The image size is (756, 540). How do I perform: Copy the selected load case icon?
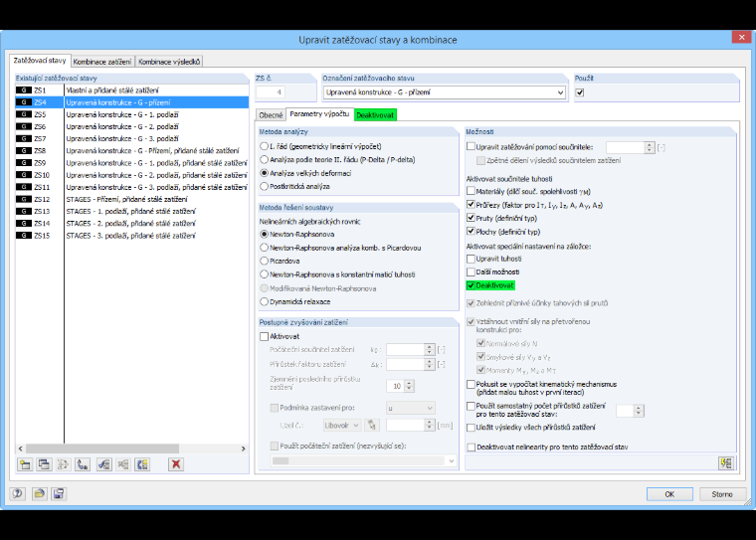(x=44, y=464)
